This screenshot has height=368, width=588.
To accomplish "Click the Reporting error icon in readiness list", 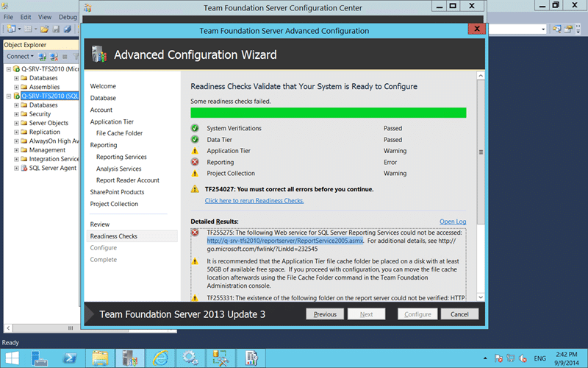I will 195,162.
